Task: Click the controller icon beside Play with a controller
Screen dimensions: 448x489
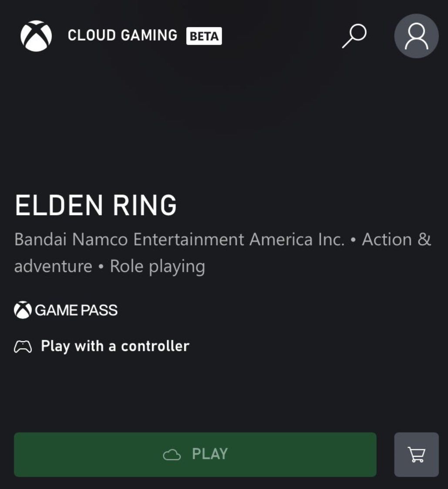Action: [23, 347]
